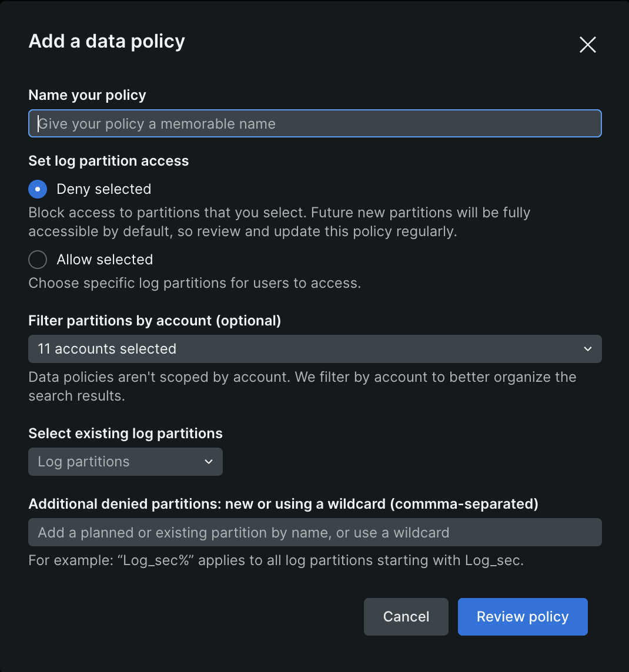
Task: Click the close X icon on the dialog
Action: point(587,45)
